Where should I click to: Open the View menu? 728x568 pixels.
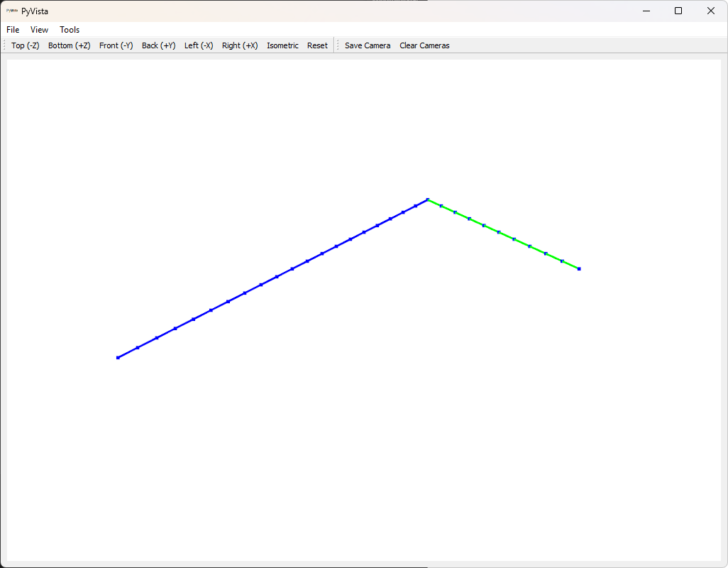tap(39, 29)
